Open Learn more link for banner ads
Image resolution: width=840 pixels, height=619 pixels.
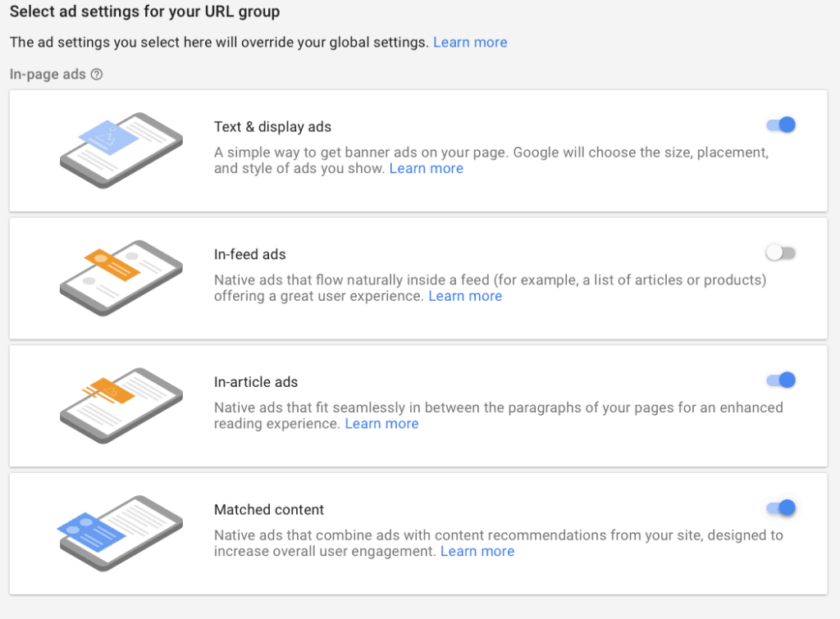click(x=426, y=168)
